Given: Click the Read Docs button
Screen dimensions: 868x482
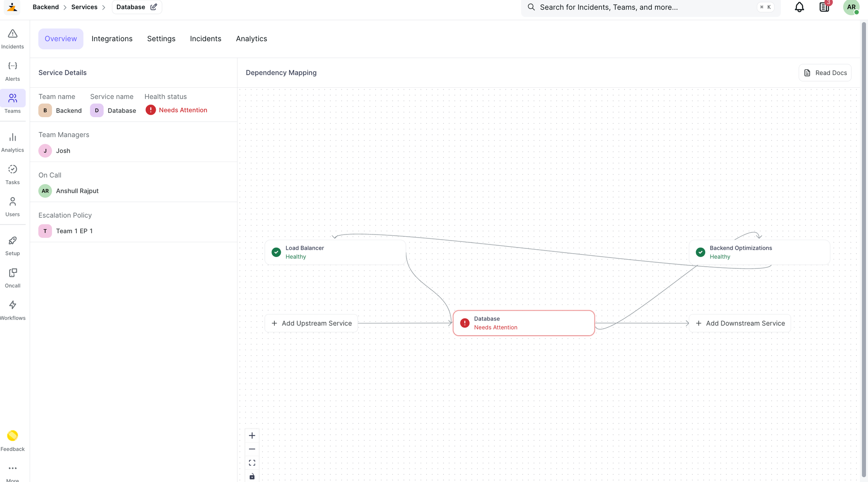Looking at the screenshot, I should coord(825,73).
